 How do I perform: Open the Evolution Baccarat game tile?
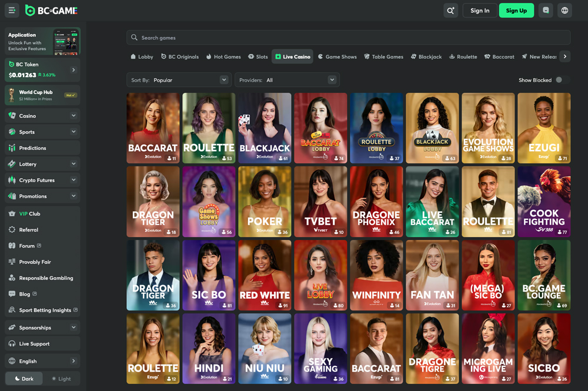pyautogui.click(x=153, y=128)
